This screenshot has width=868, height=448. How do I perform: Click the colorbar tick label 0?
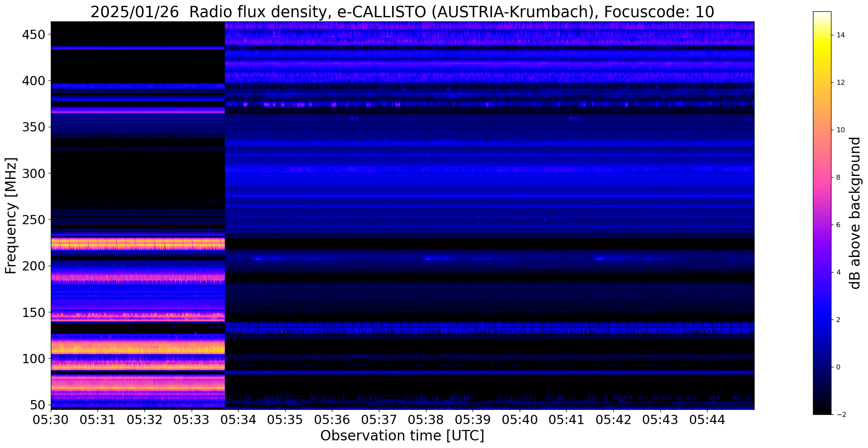[839, 367]
